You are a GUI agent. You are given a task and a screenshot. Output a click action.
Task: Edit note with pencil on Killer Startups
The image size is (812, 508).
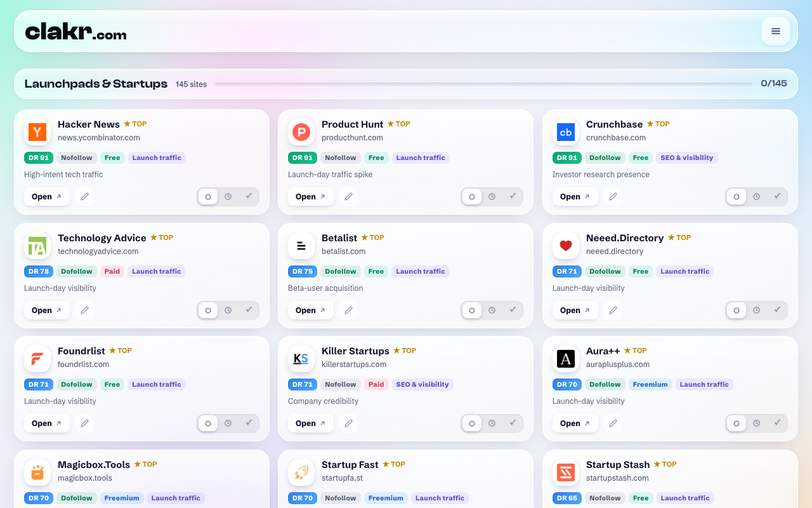click(348, 424)
